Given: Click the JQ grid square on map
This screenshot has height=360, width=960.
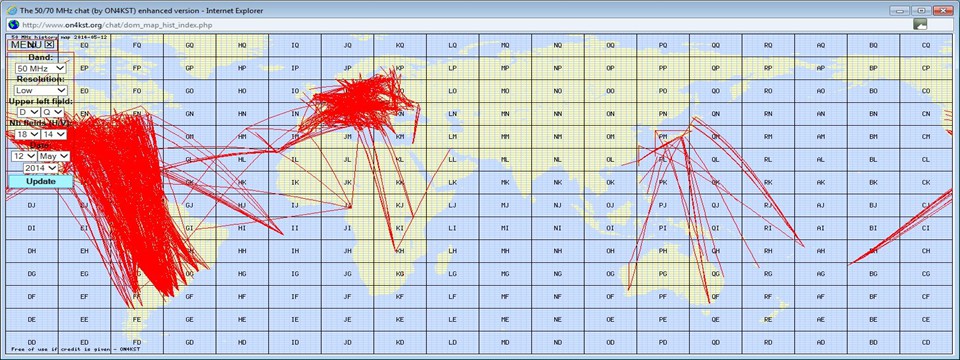Looking at the screenshot, I should pos(348,45).
